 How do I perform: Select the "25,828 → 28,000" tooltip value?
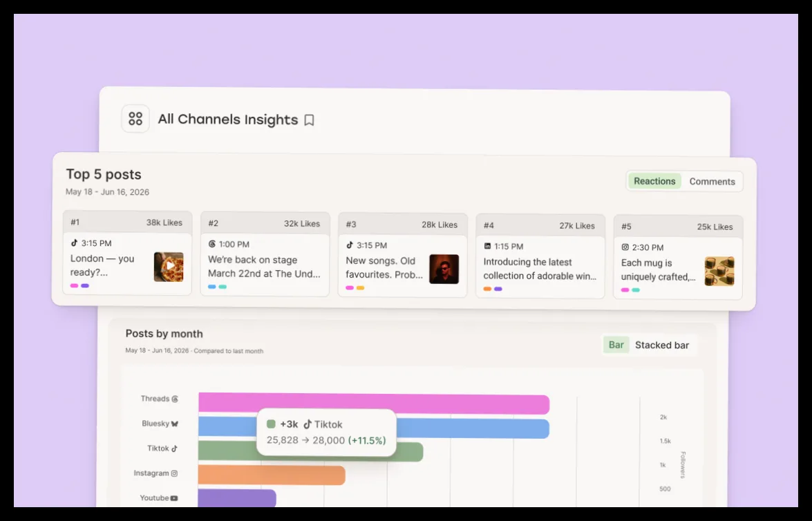coord(305,440)
